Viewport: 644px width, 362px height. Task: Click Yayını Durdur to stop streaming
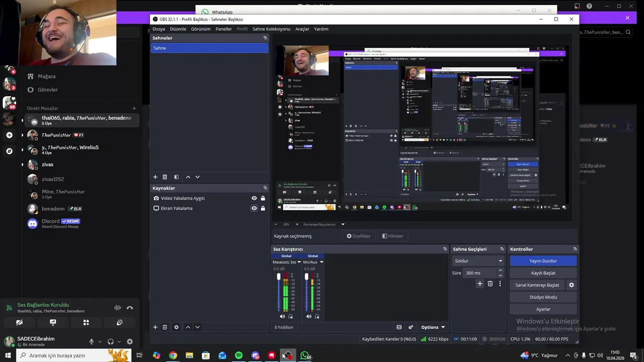tap(543, 261)
